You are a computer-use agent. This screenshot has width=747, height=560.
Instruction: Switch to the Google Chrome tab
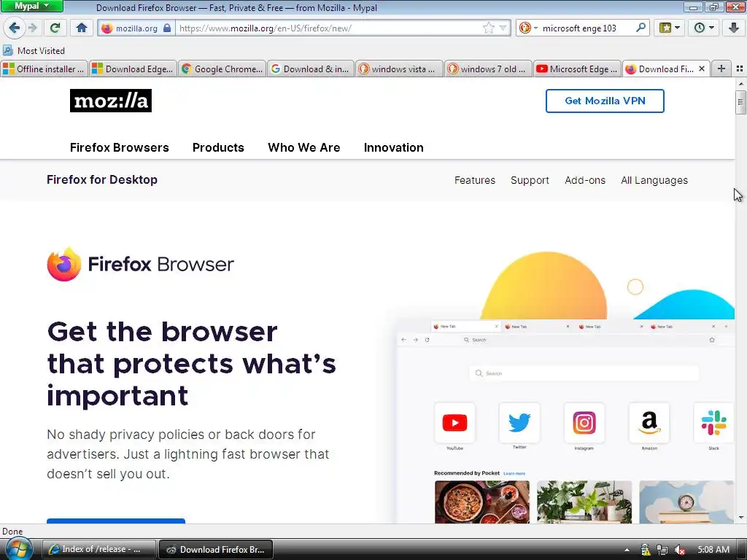(222, 69)
